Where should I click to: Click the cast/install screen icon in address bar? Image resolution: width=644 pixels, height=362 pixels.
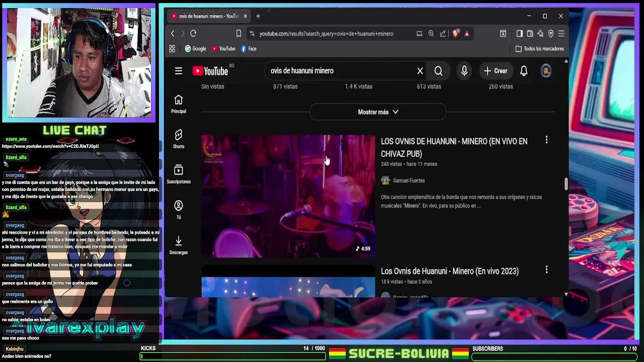(419, 34)
